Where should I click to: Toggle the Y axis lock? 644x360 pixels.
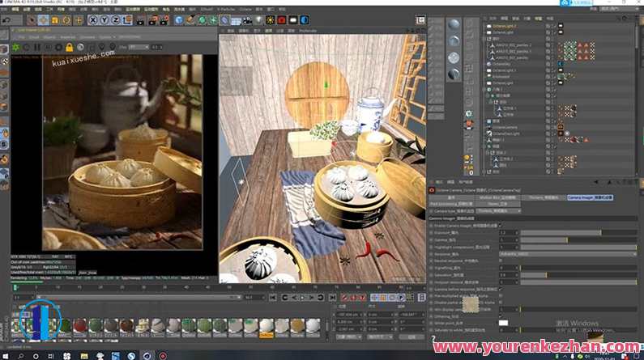click(x=104, y=19)
